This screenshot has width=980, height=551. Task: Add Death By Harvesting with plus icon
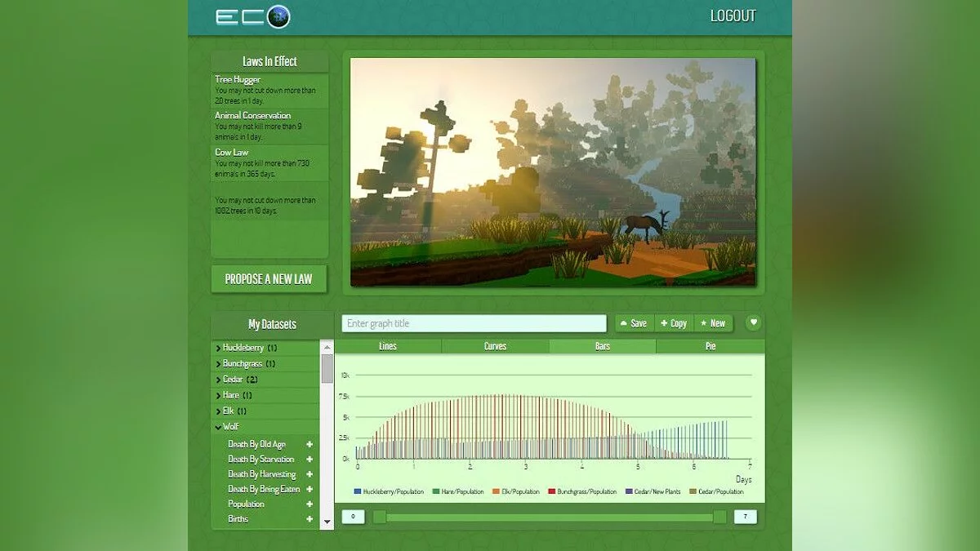click(310, 474)
